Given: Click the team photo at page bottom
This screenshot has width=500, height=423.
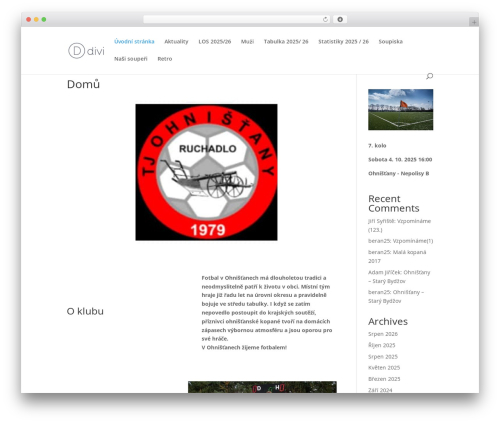Looking at the screenshot, I should pos(262,387).
